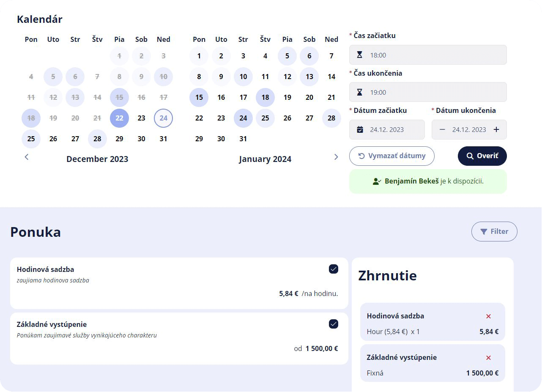Uncheck the Hodinová sadzba offer checkbox
The image size is (542, 392).
click(334, 269)
